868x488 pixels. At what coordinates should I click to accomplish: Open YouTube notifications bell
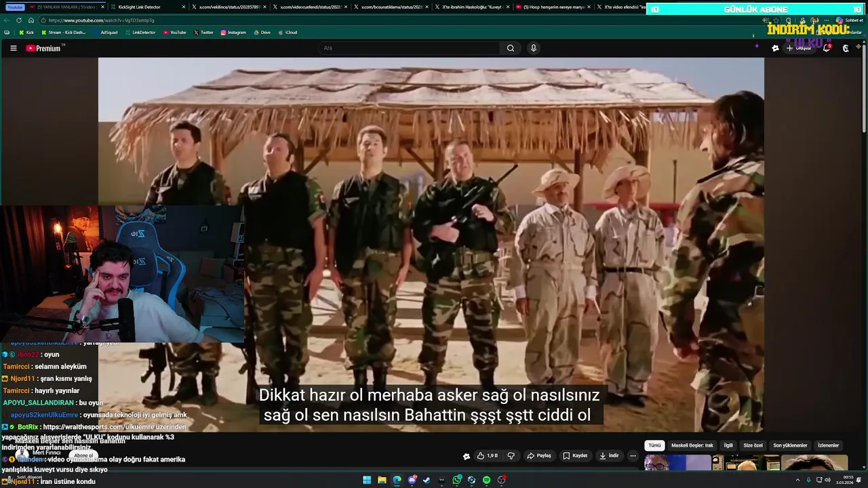tap(827, 48)
